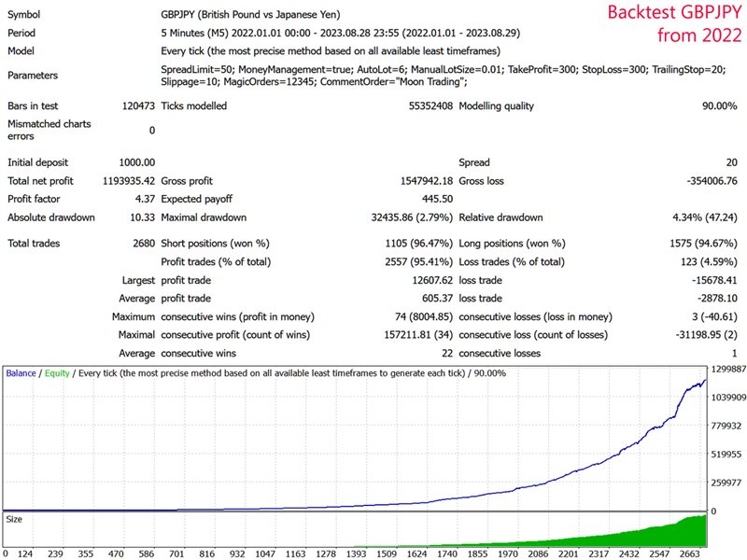
Task: Click the Largest loss trade value -15678.41
Action: (x=714, y=281)
